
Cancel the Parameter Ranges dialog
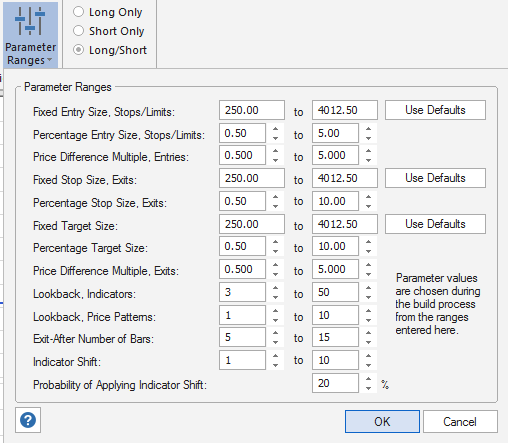460,422
